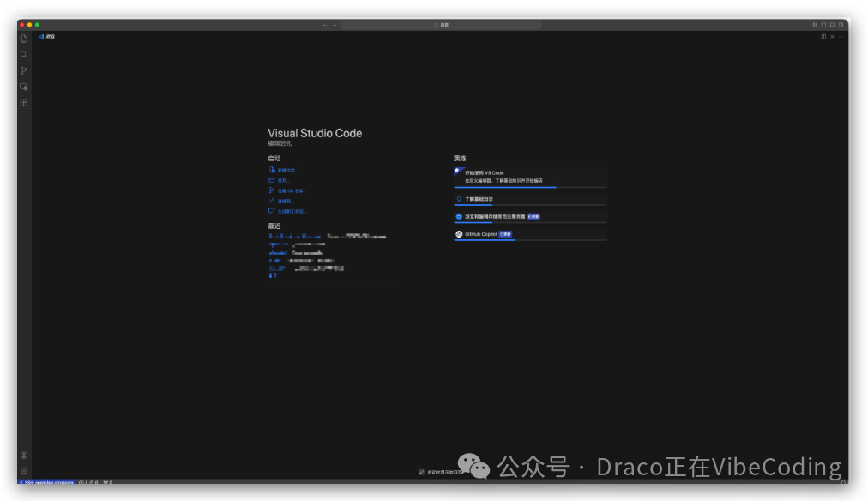The width and height of the screenshot is (868, 501).
Task: Click the split editor icon at top right
Action: [822, 36]
